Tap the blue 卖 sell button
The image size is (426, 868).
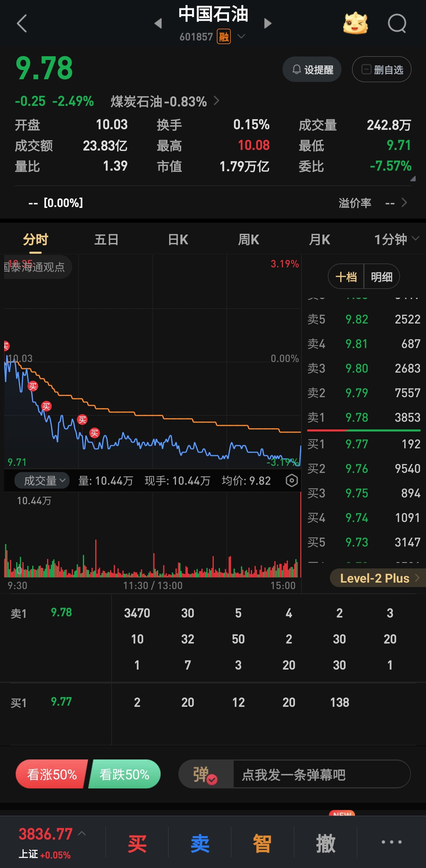(200, 844)
